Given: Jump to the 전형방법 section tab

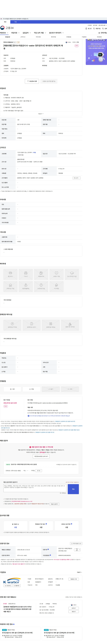Looking at the screenshot, I should pyautogui.click(x=69, y=37).
